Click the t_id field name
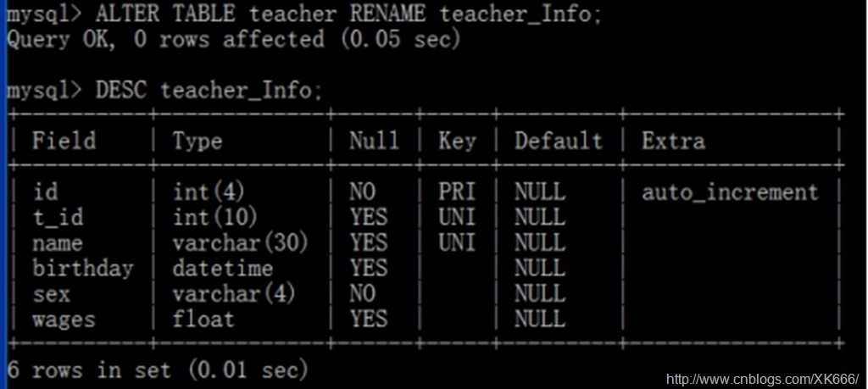The image size is (868, 389). click(58, 218)
